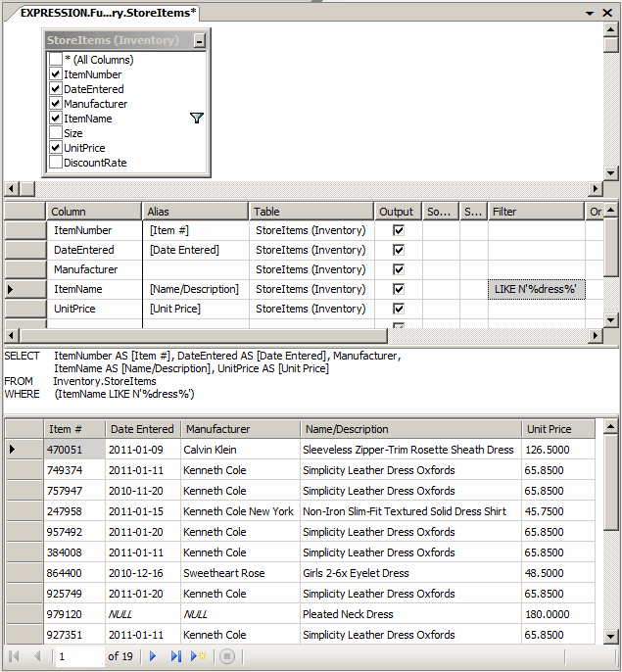Select the row header for item 470051
622x672 pixels.
pos(24,449)
